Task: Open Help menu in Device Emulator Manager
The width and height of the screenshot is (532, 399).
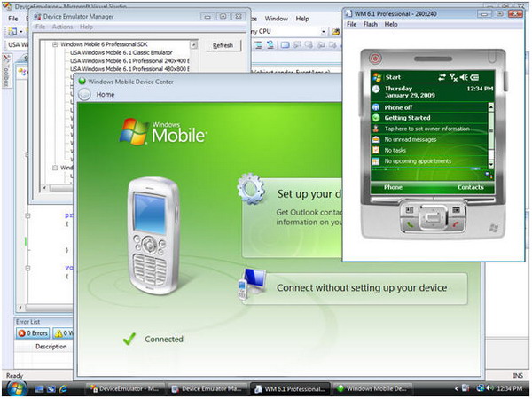Action: pyautogui.click(x=86, y=27)
